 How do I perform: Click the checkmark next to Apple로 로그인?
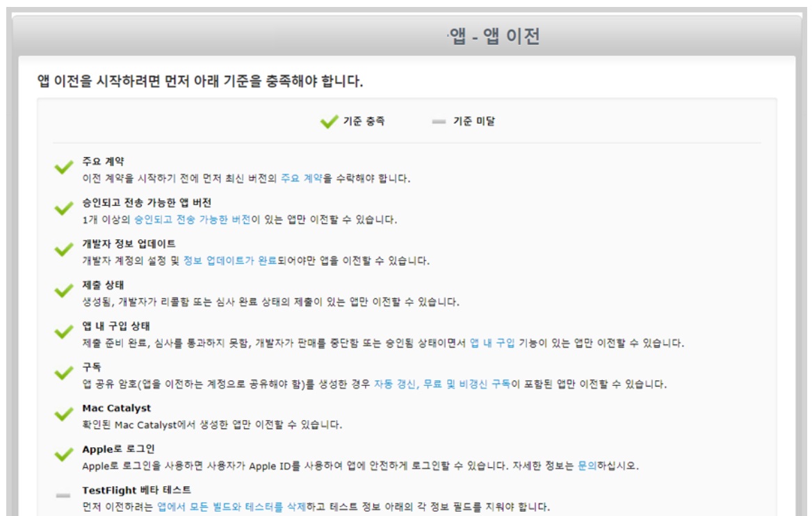(x=64, y=454)
